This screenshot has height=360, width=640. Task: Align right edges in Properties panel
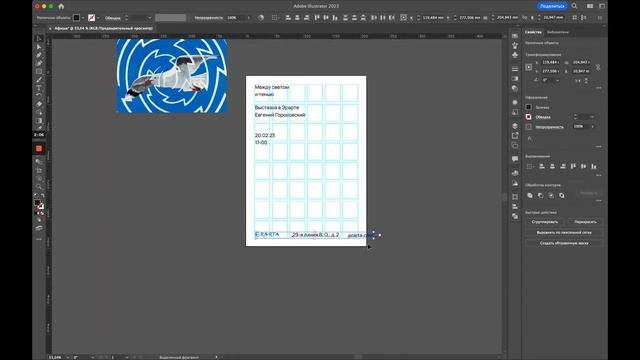pos(563,166)
